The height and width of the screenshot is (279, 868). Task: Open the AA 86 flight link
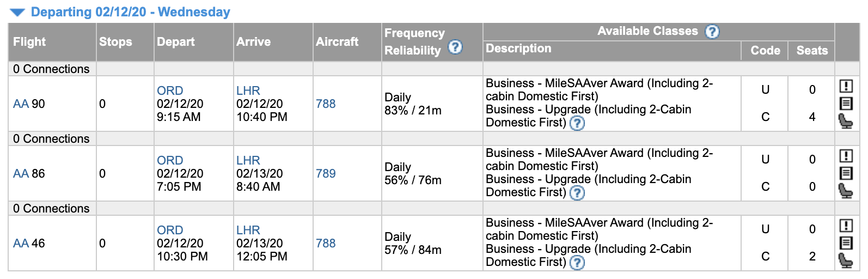[x=21, y=174]
